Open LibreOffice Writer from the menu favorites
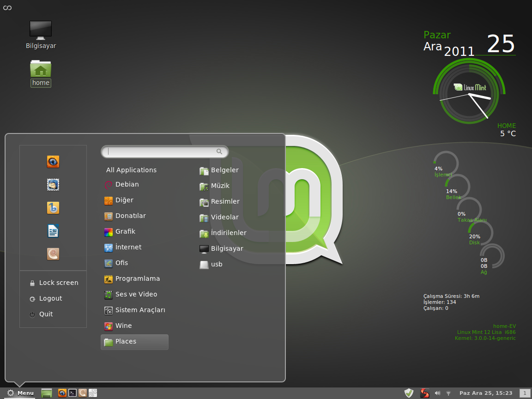Image resolution: width=532 pixels, height=399 pixels. (53, 231)
